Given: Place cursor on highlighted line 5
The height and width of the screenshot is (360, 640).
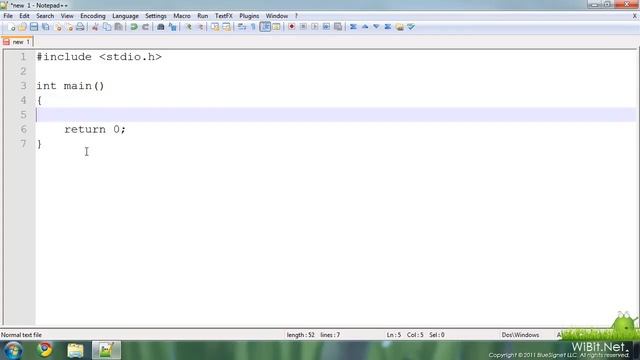Looking at the screenshot, I should (x=336, y=115).
